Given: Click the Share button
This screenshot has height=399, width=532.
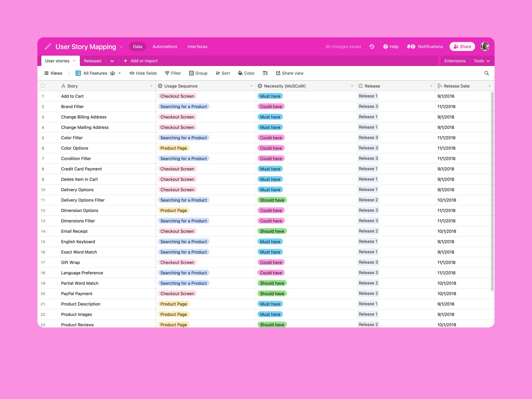Looking at the screenshot, I should 462,47.
